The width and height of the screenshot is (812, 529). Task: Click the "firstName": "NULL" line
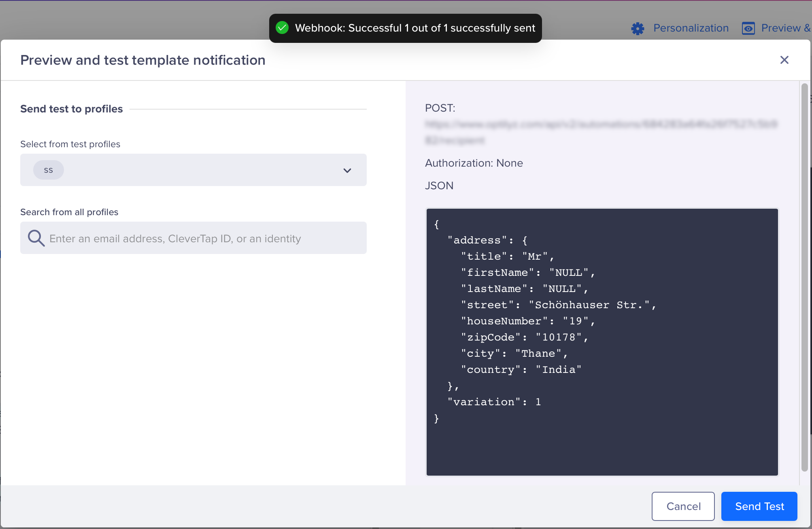click(528, 273)
